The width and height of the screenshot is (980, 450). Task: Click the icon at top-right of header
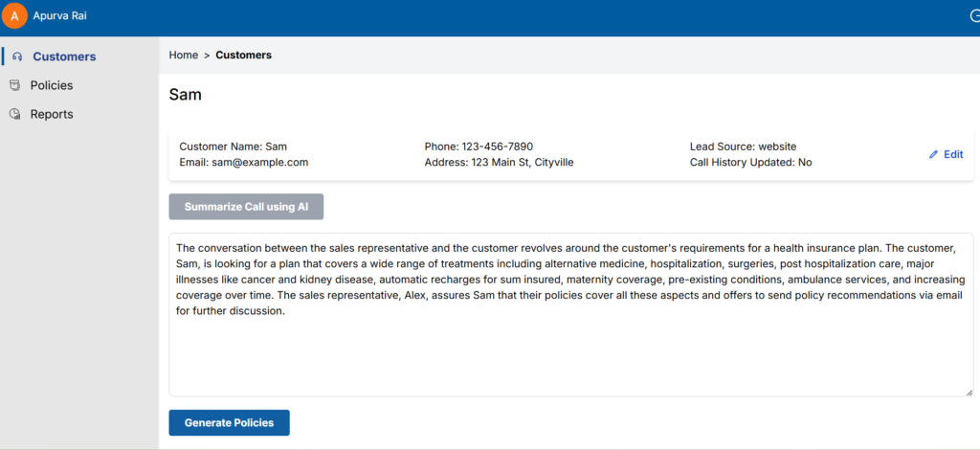tap(974, 15)
